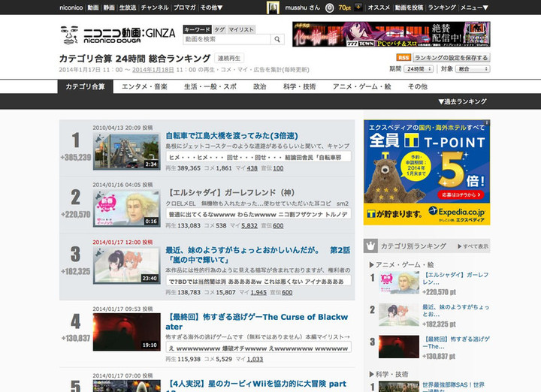Click rank 2 El Shaddai video thumbnail
This screenshot has width=541, height=392.
click(x=127, y=209)
